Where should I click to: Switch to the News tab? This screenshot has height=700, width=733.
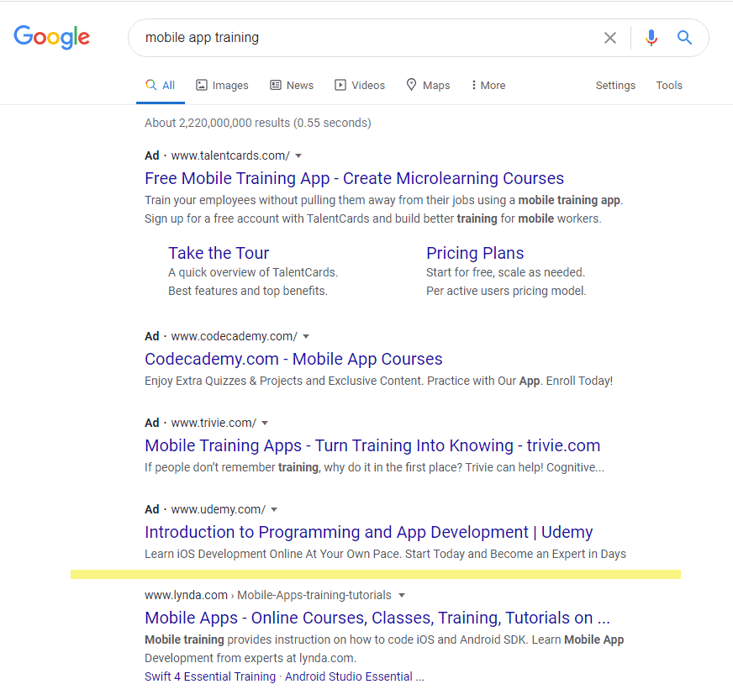292,85
